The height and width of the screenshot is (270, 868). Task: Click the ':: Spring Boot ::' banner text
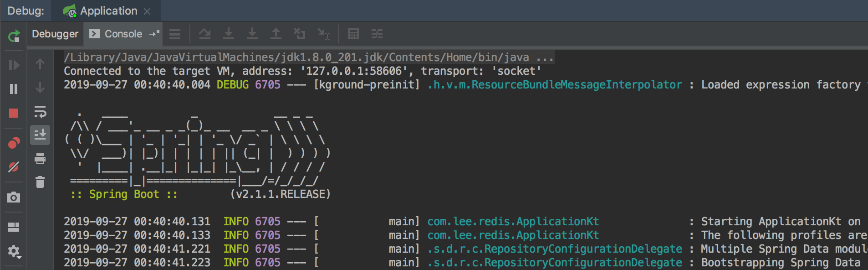click(x=124, y=194)
